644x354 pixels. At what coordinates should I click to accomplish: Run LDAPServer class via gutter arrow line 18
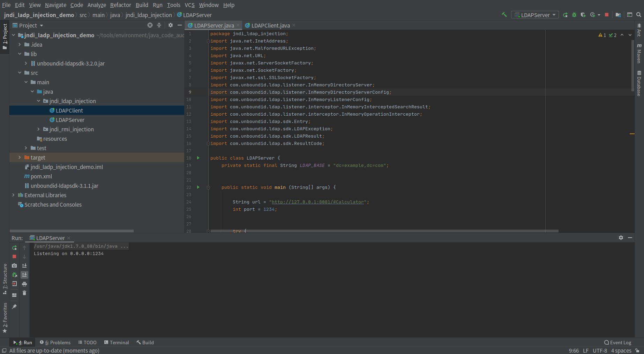pos(198,158)
